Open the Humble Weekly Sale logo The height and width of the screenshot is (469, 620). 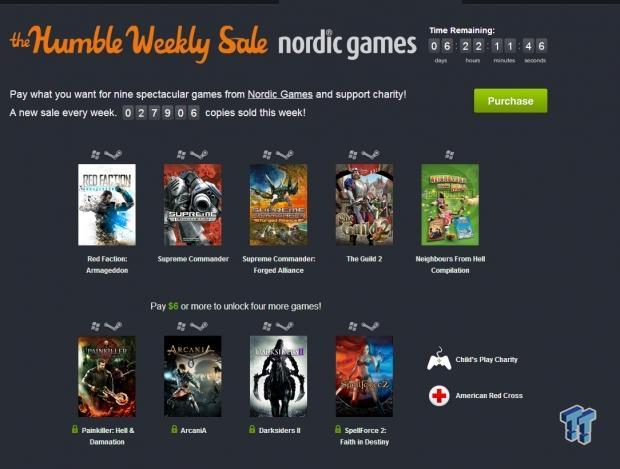pyautogui.click(x=139, y=42)
